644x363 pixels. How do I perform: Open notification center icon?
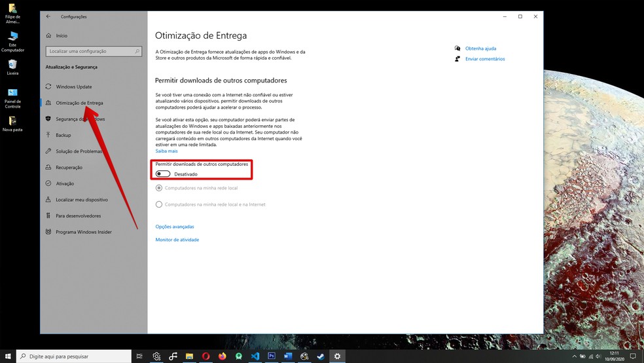click(634, 356)
